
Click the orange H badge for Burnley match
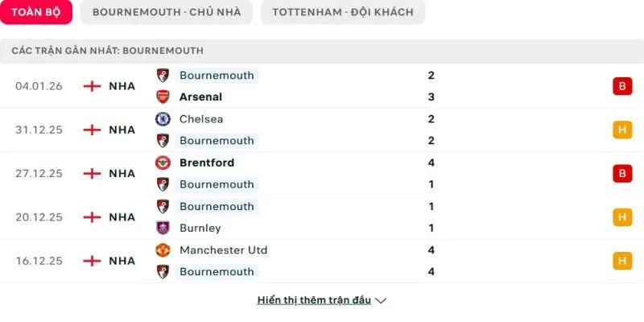pos(622,217)
